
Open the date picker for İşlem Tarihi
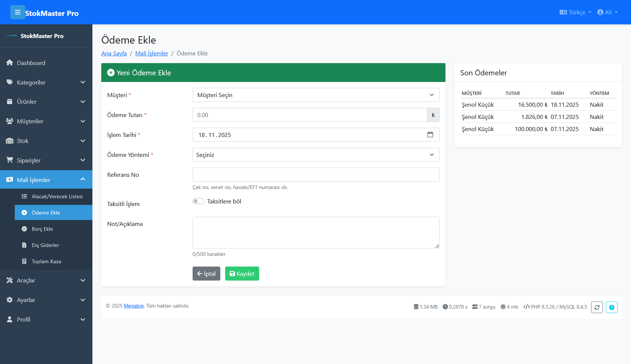point(430,135)
